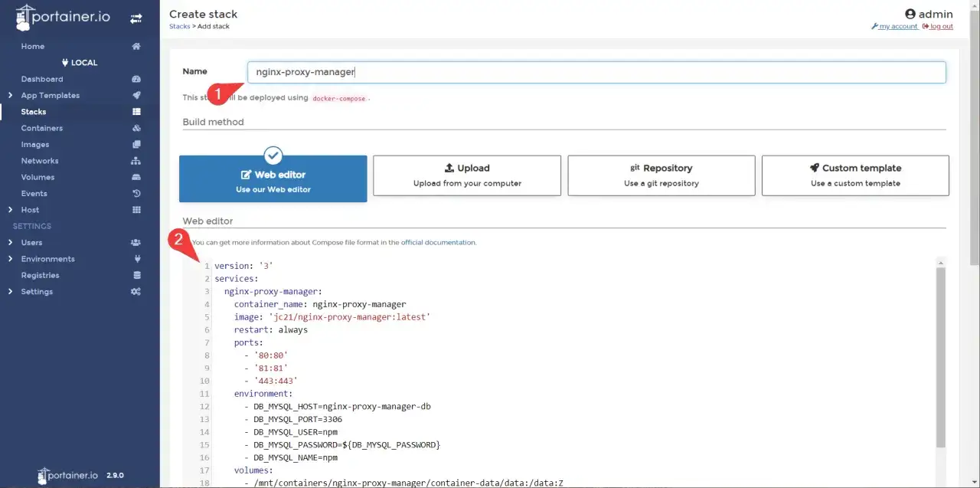Open Registries page

click(x=40, y=275)
